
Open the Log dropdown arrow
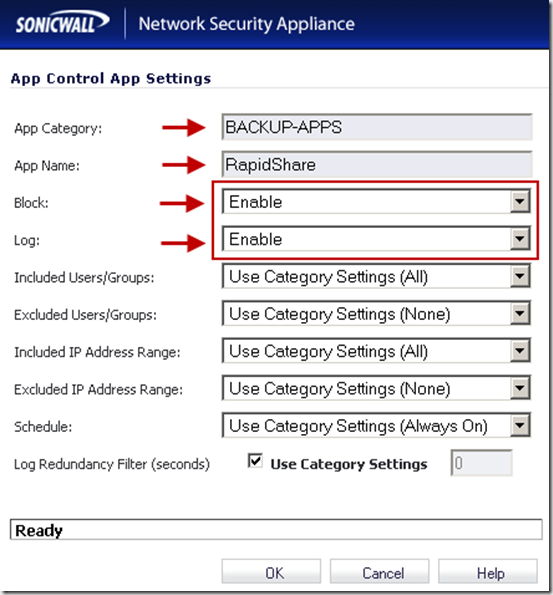520,239
